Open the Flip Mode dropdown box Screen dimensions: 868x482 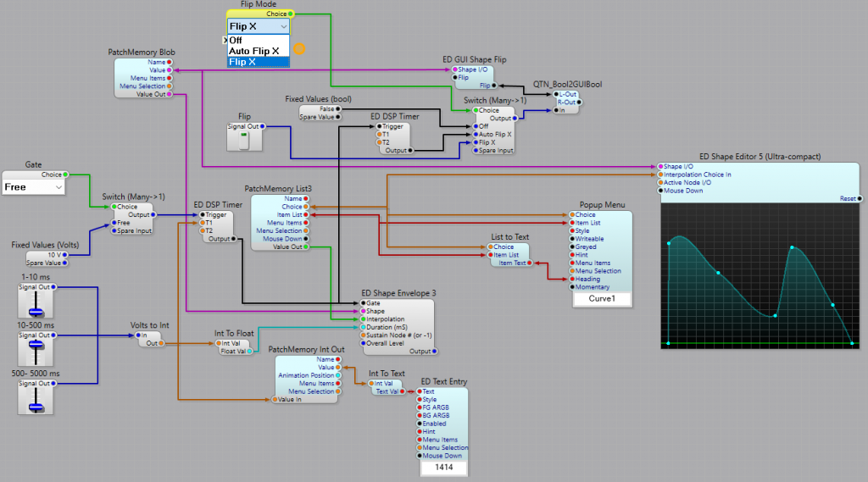pyautogui.click(x=259, y=26)
